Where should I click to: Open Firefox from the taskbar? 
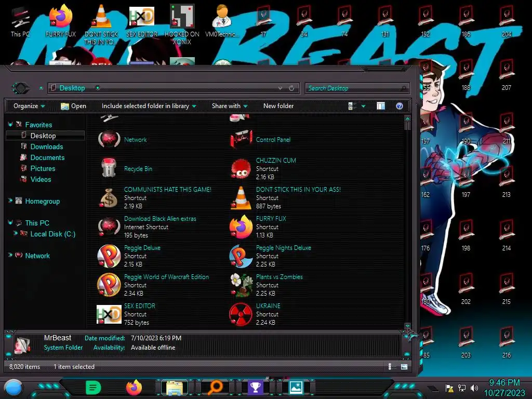[x=134, y=388]
